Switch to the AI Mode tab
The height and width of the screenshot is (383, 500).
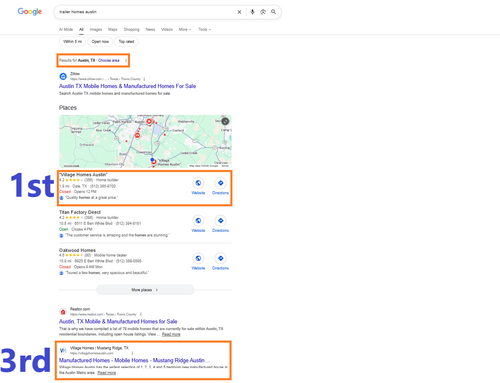[66, 29]
